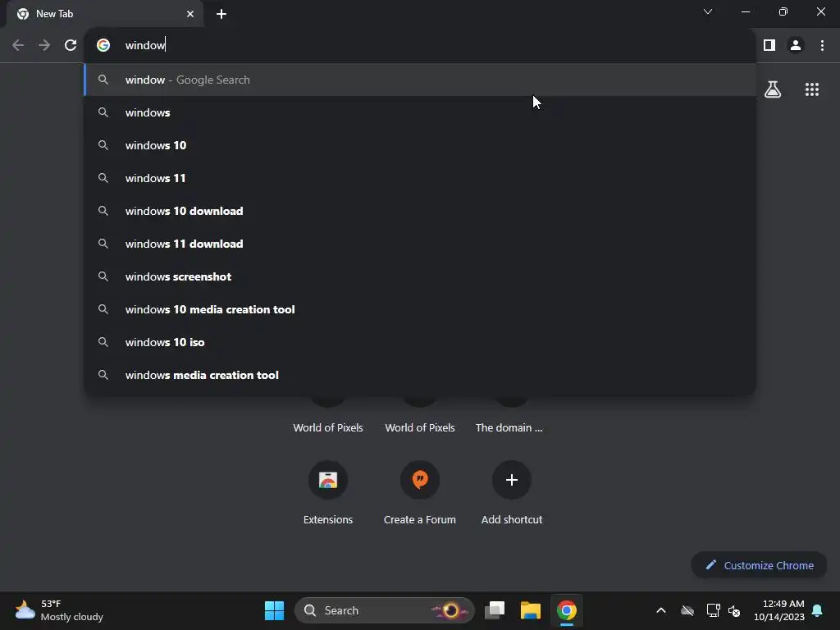
Task: Pick "windows 10 media creation tool" suggestion
Action: click(x=420, y=309)
